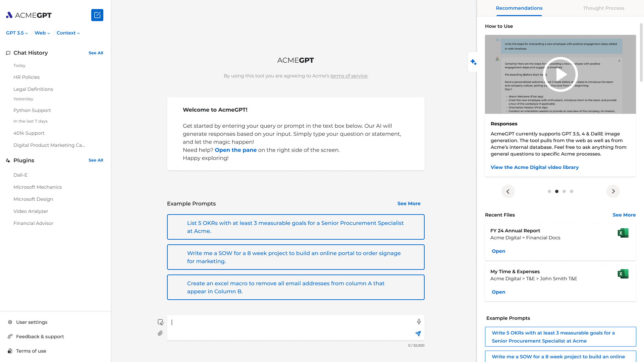Open prompt templates icon beside the input box
The width and height of the screenshot is (644, 362).
coord(161,322)
